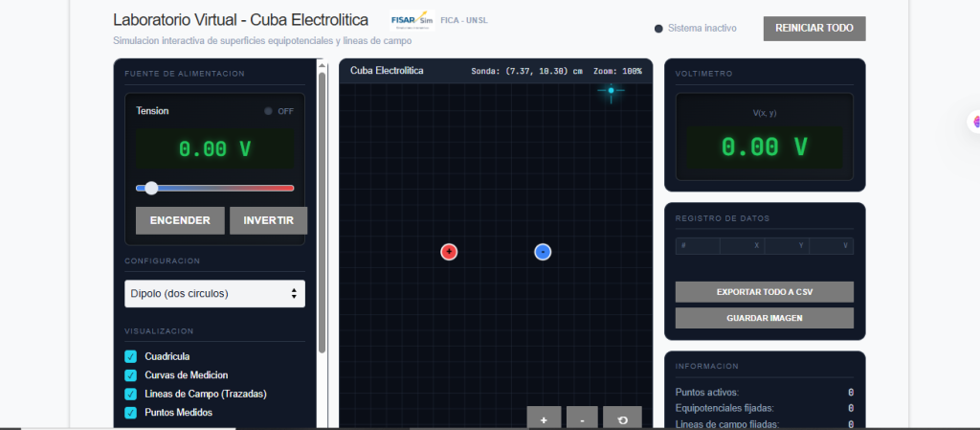Screen dimensions: 980x430
Task: Disable Lineas de Campo (Trazadas)
Action: point(131,394)
